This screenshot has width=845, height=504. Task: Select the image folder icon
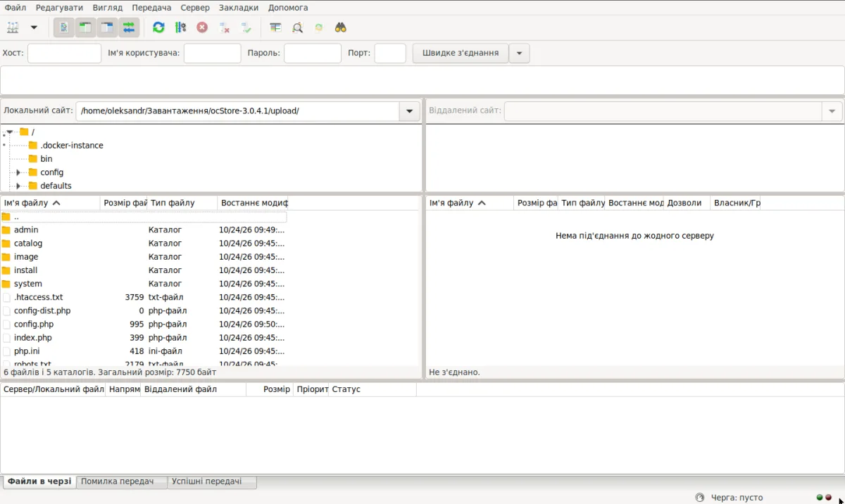pos(6,257)
